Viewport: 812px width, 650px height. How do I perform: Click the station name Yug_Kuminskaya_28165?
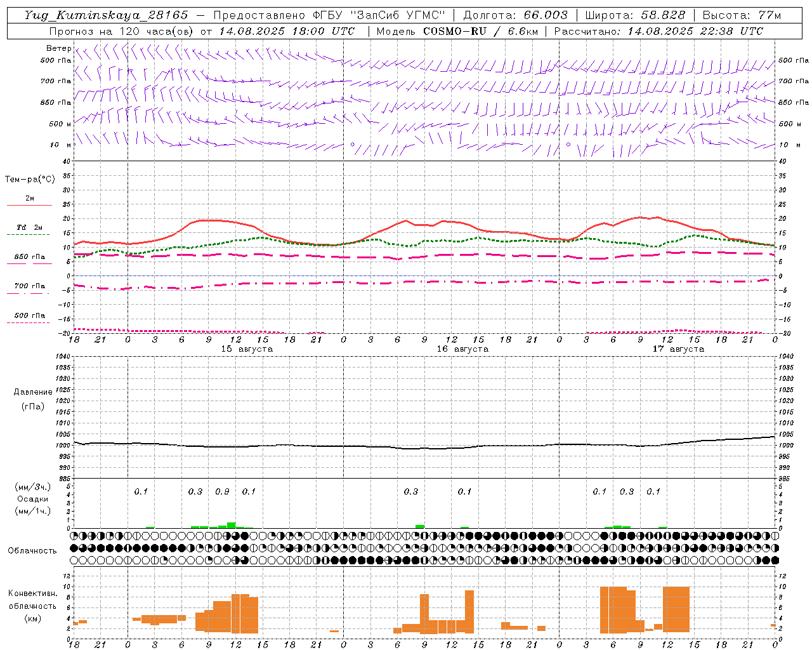click(106, 15)
